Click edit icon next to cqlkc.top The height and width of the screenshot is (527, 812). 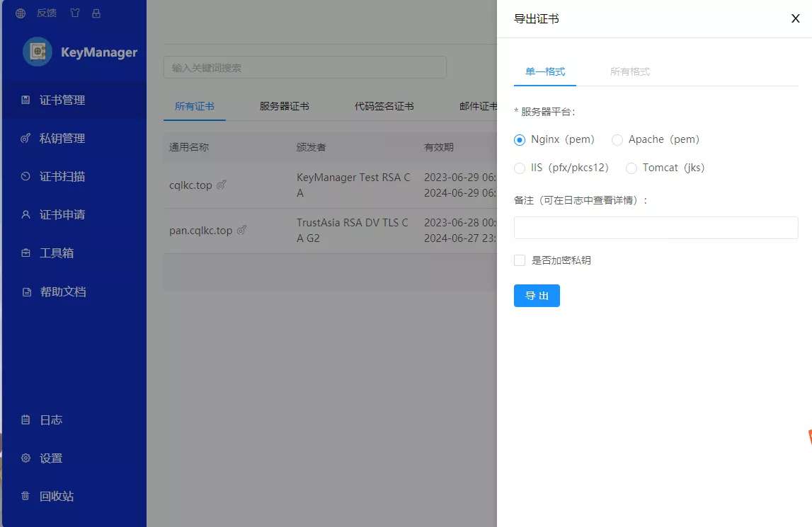(x=222, y=185)
